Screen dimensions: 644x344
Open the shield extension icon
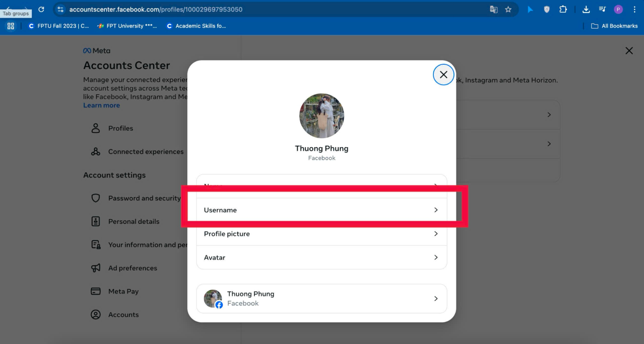[547, 9]
